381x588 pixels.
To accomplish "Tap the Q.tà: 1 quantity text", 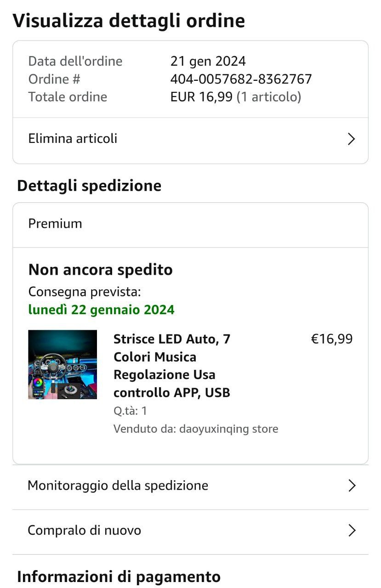I will (130, 411).
